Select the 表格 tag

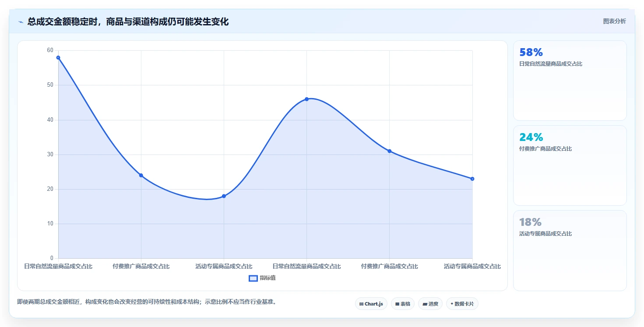point(403,304)
